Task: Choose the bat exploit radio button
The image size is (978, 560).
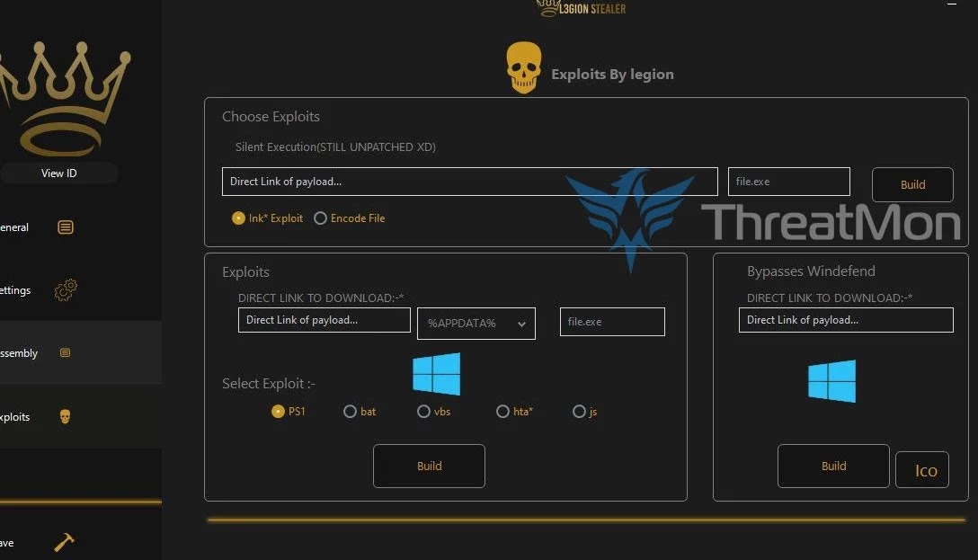Action: click(x=350, y=412)
